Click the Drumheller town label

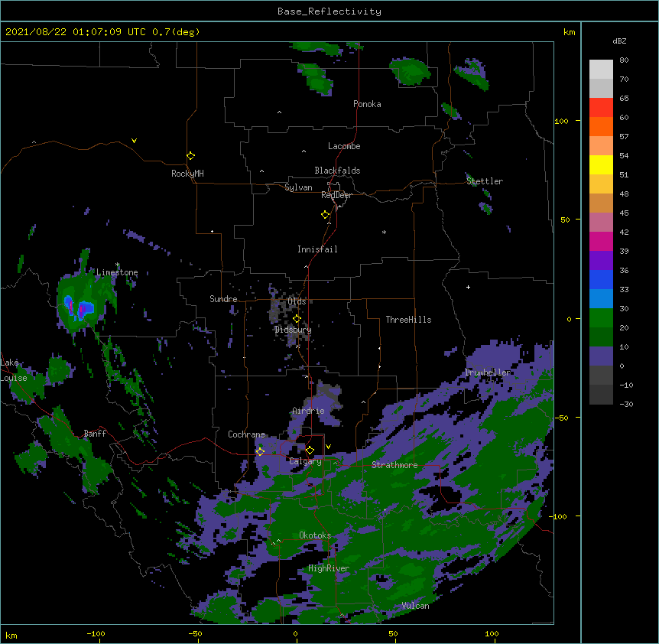point(488,372)
